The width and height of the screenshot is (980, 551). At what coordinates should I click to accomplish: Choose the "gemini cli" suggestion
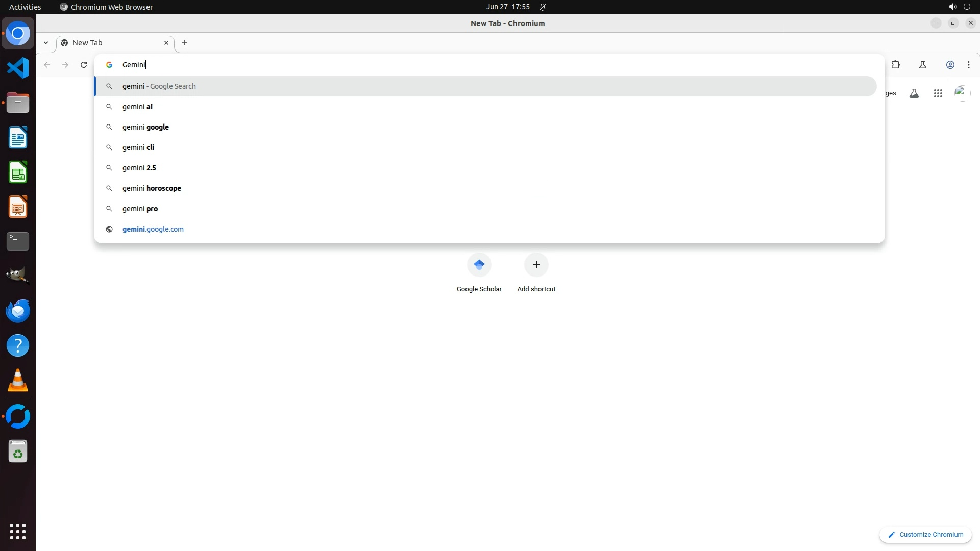tap(138, 147)
